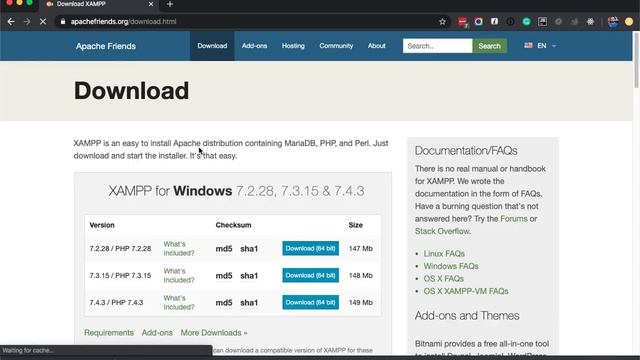Screen dimensions: 640x360
Task: Open the Add-ons nav menu item
Action: click(254, 46)
